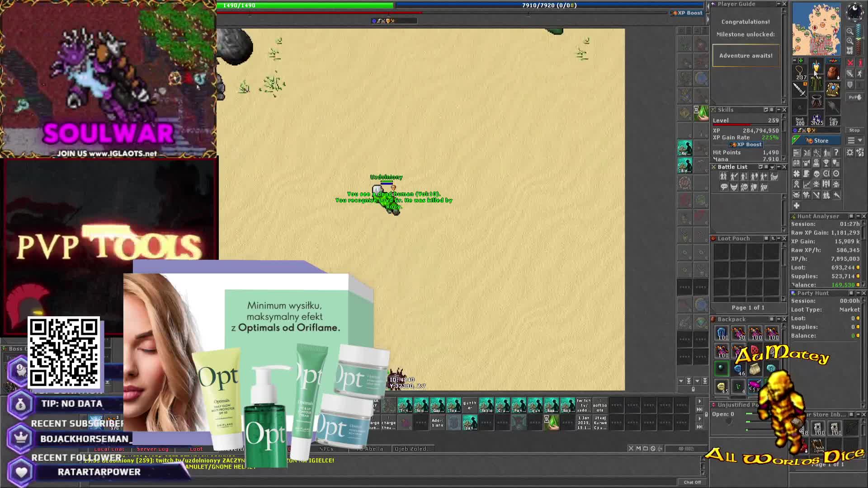Click the skull icon in the widget grid
Screen dimensions: 868x488
(816, 174)
